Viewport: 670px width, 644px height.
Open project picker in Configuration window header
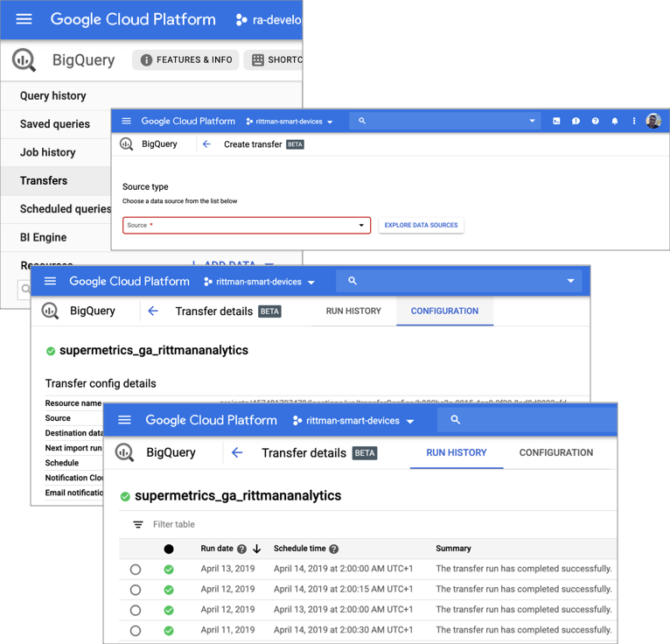click(260, 282)
